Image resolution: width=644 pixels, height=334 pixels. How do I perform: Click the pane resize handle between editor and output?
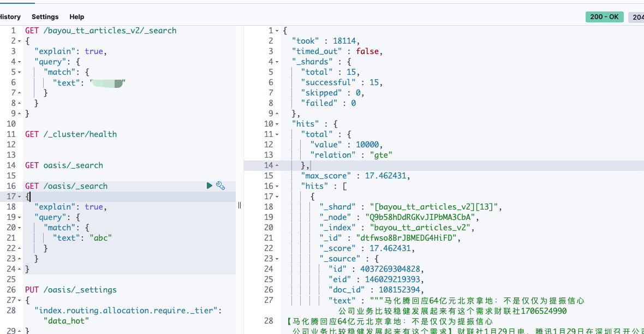pyautogui.click(x=240, y=205)
